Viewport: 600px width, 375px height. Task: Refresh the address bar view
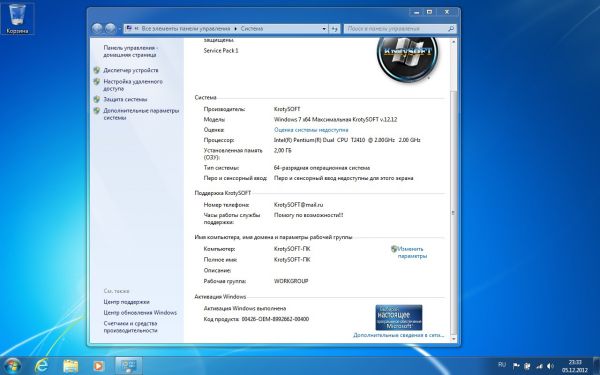point(334,29)
